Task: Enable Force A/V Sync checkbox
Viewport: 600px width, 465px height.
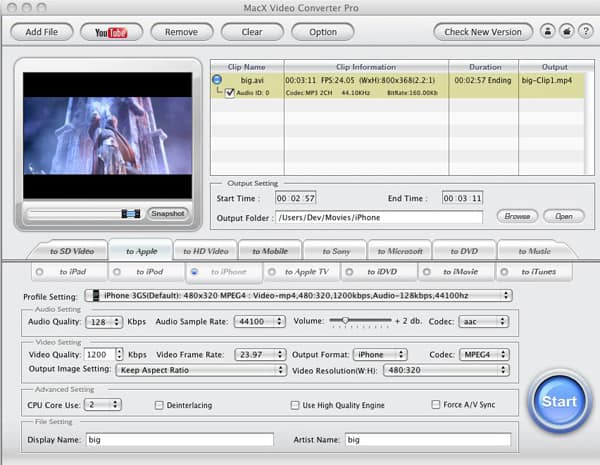Action: coord(435,405)
